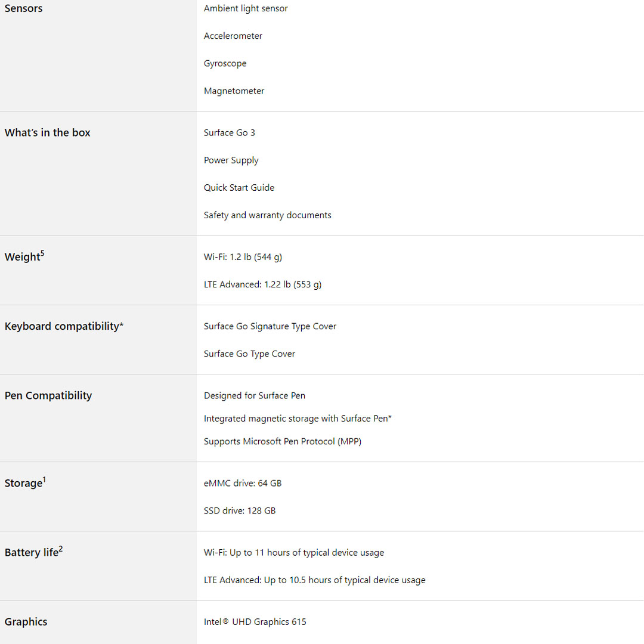Click the eMMC drive 64 GB text
Screen dimensions: 644x644
click(x=242, y=483)
